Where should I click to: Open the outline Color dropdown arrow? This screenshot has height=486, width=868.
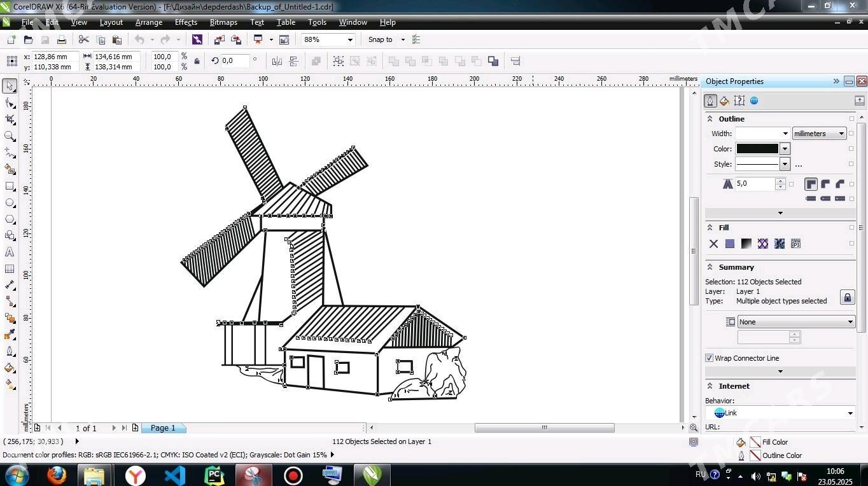click(x=785, y=149)
